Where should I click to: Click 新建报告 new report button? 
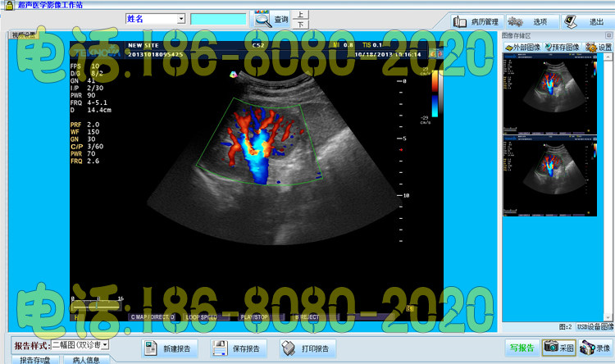pyautogui.click(x=170, y=348)
